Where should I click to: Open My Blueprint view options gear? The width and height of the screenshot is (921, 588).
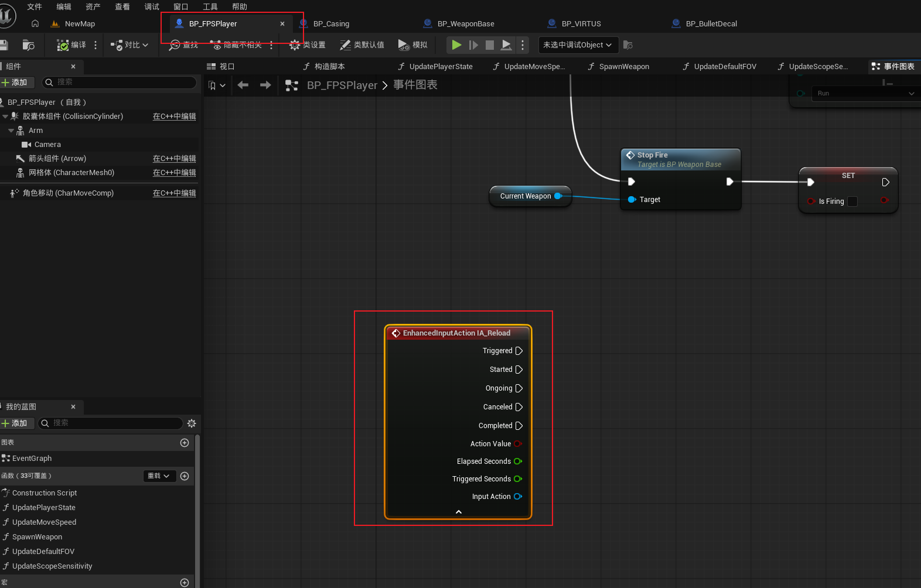[x=192, y=423]
